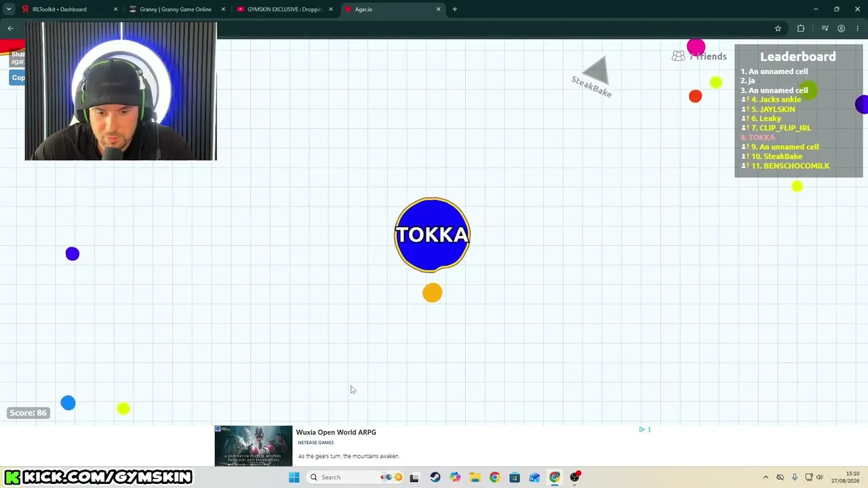Click the Leaderboard heading
868x488 pixels.
(x=797, y=57)
